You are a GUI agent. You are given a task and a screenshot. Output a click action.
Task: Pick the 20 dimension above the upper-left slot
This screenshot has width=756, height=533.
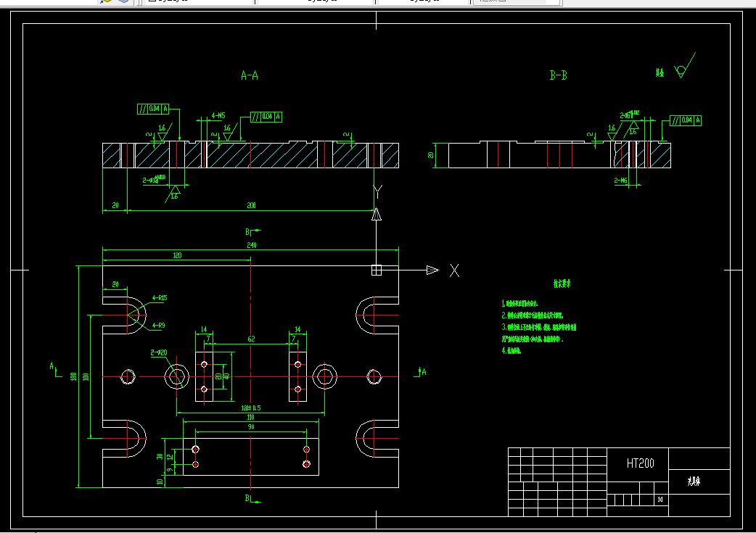click(x=115, y=284)
